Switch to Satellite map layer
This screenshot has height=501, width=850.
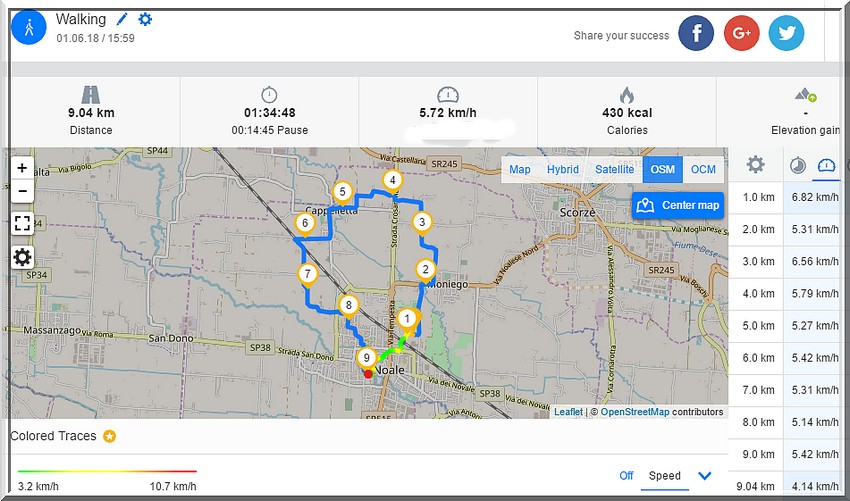tap(615, 170)
